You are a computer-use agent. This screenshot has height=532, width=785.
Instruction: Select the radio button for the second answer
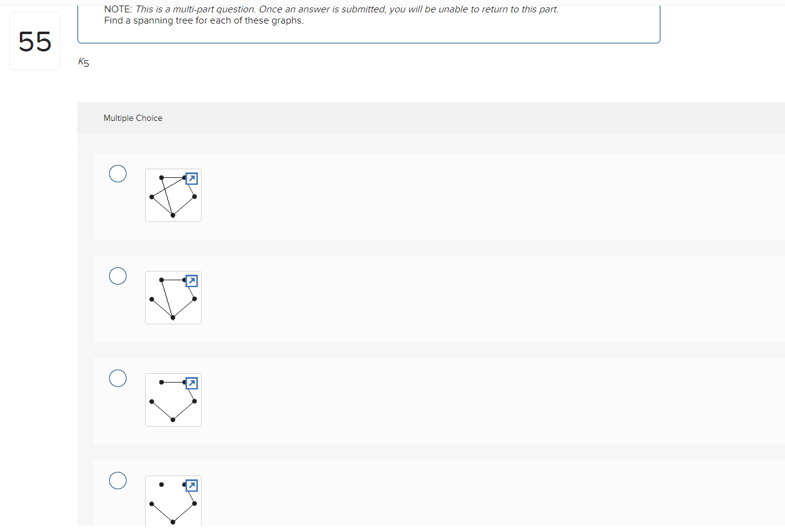[x=118, y=276]
